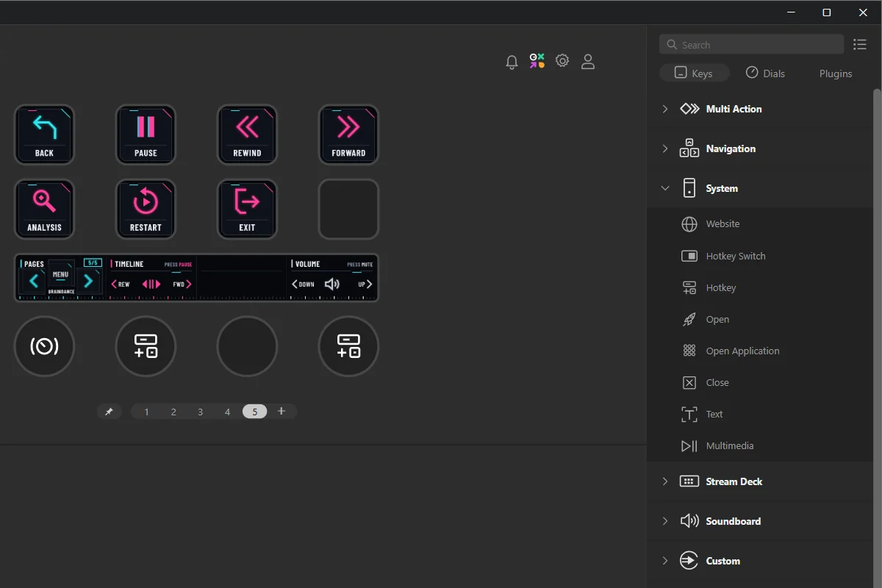Select the Open action rocket icon

tap(689, 320)
